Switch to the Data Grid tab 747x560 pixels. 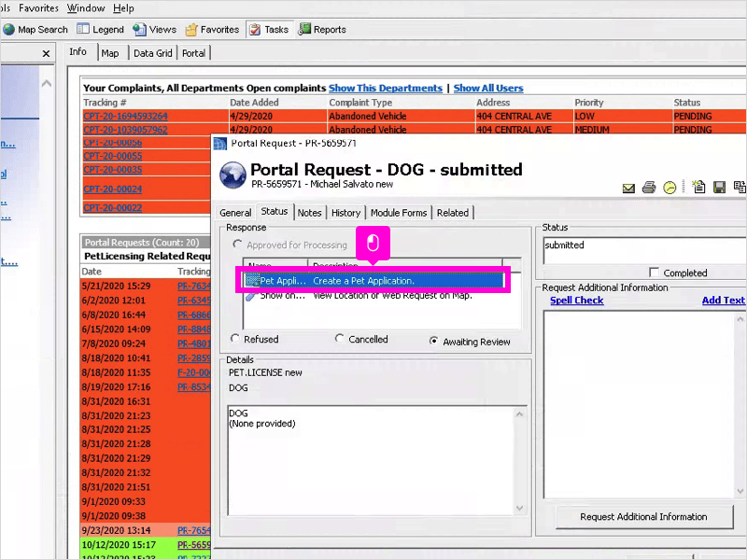point(152,53)
